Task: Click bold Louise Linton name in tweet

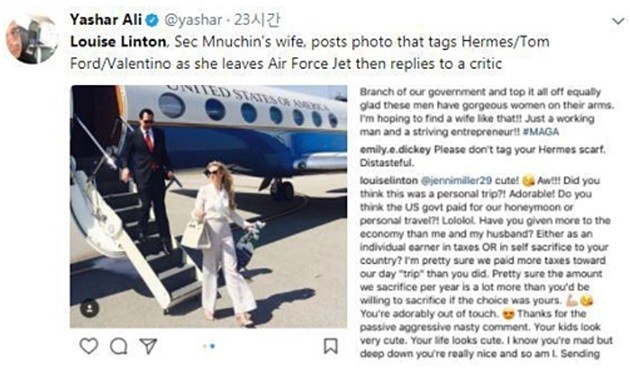Action: (x=118, y=41)
